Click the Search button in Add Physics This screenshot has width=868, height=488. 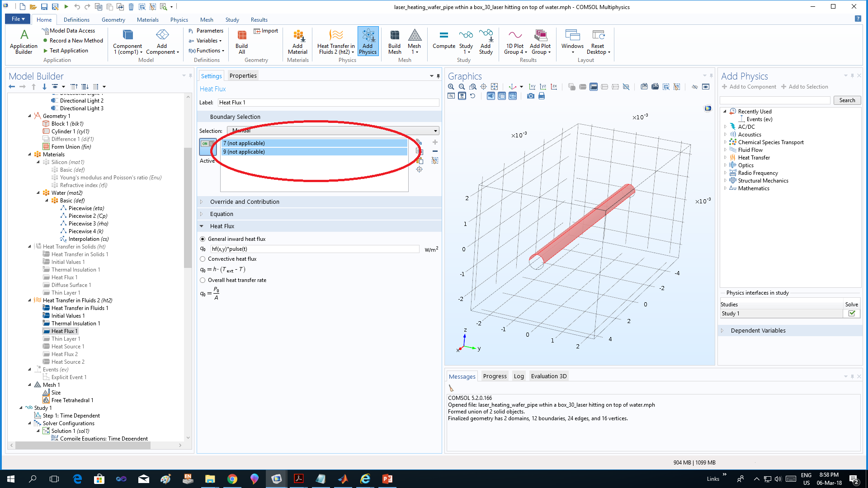tap(847, 100)
